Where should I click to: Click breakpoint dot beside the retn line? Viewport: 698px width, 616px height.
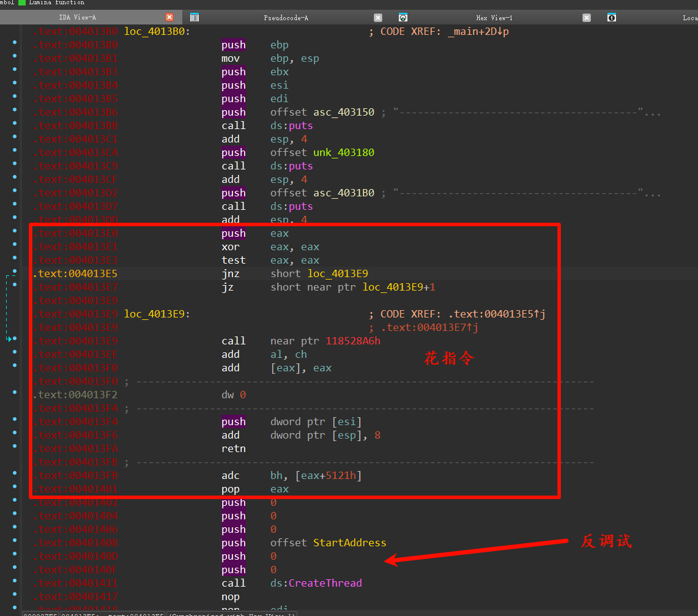[15, 446]
